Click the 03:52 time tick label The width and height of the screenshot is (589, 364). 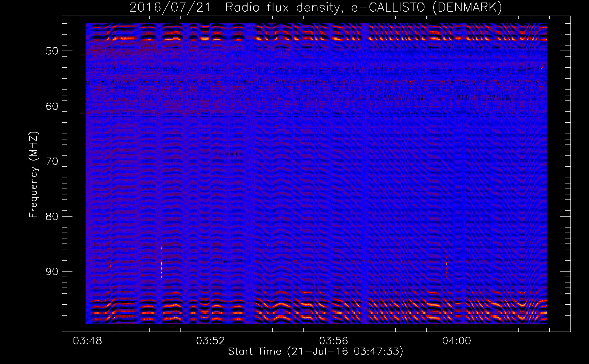[x=211, y=341]
